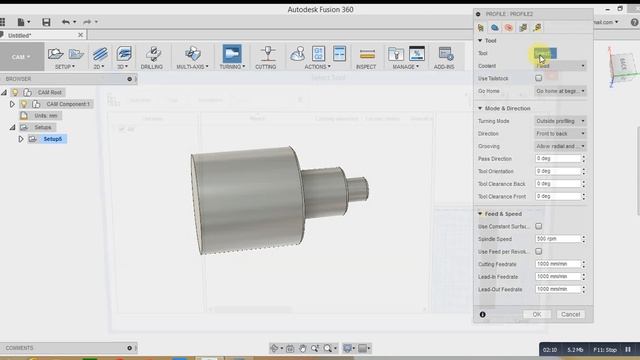Viewport: 640px width, 360px height.
Task: Enable the Use Constant Surface Speed checkbox
Action: (x=538, y=226)
